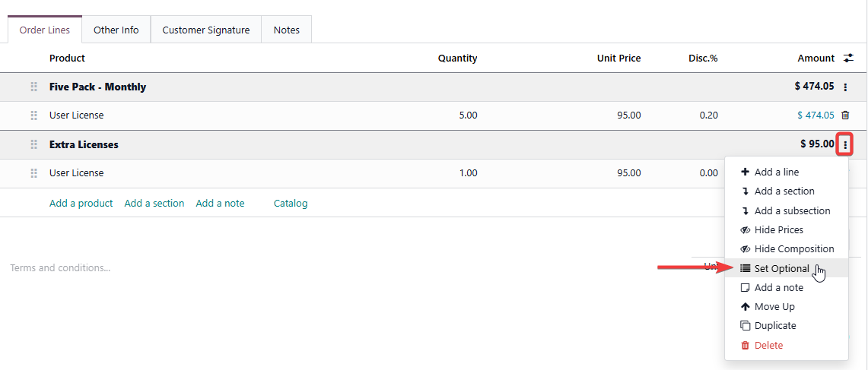
Task: Click drag handle of the 1.00 quantity line
Action: (x=33, y=173)
